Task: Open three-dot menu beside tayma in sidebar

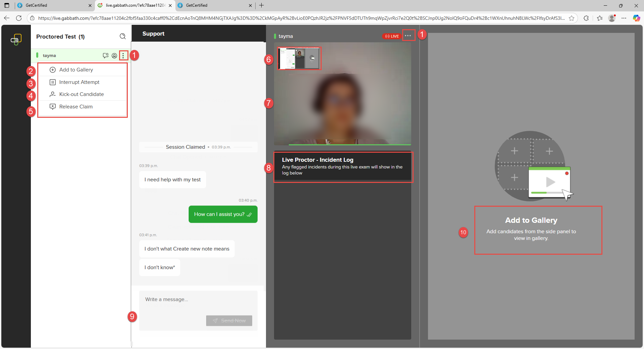Action: pyautogui.click(x=123, y=56)
